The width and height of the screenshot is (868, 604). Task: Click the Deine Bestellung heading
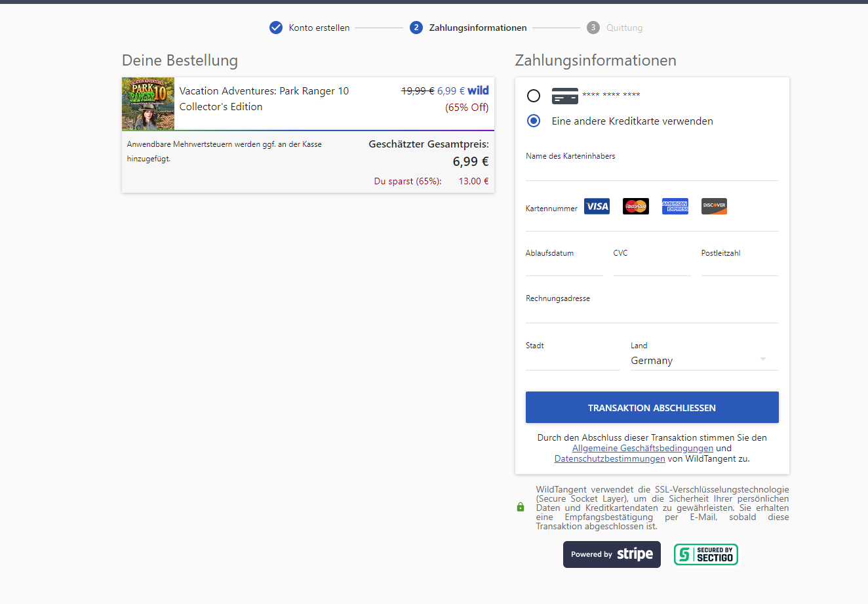[180, 60]
